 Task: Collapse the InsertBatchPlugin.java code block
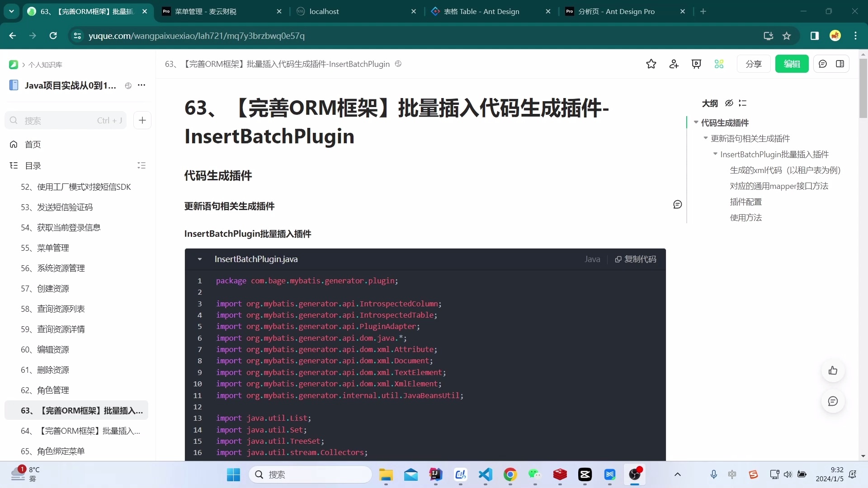coord(200,259)
